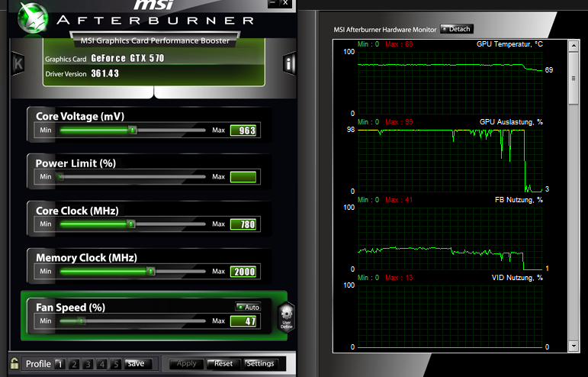
Task: Toggle the Auto fan speed button
Action: [x=248, y=307]
